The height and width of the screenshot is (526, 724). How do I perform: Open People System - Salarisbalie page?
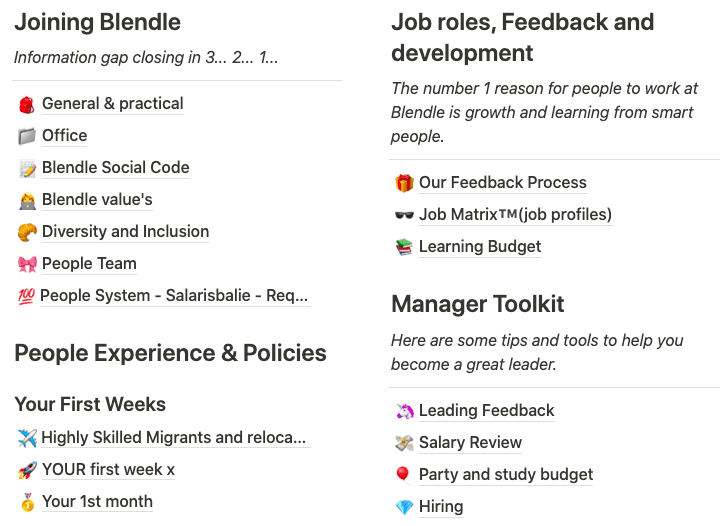pos(174,296)
